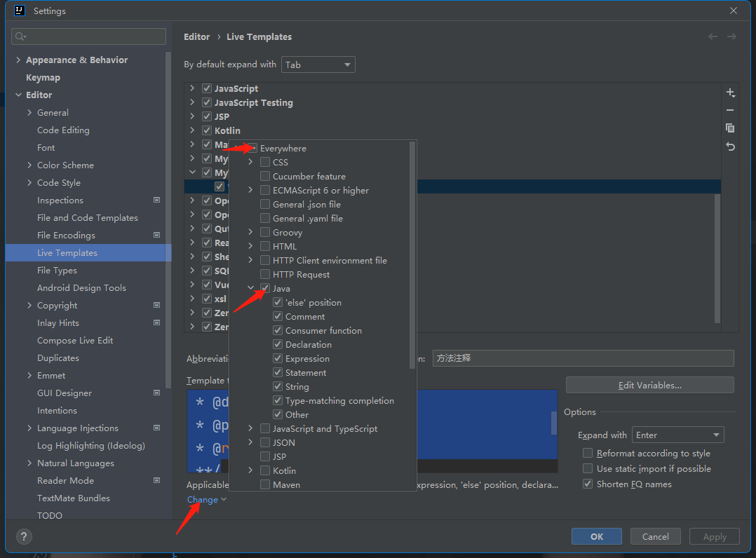Click project-level marker icon beside File Encodings
The height and width of the screenshot is (558, 756).
coord(156,235)
